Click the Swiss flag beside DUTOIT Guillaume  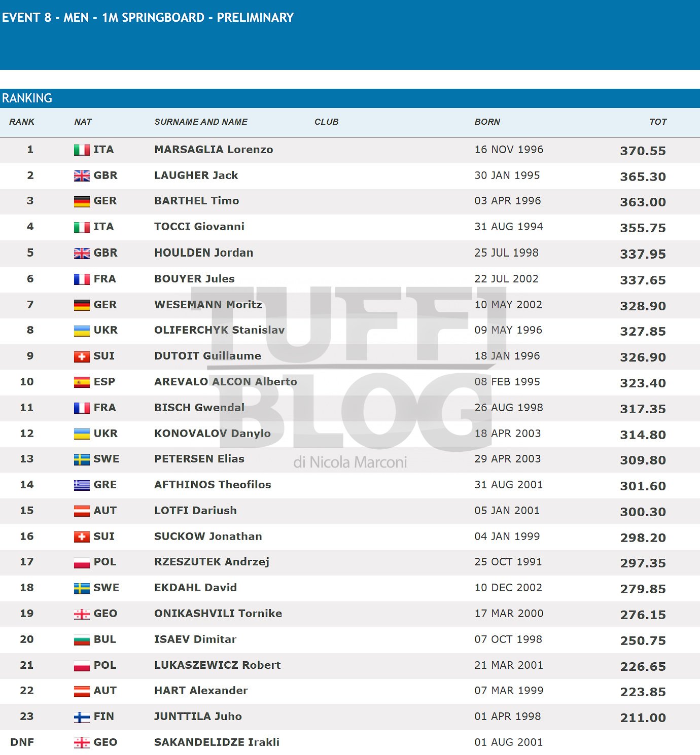click(82, 356)
